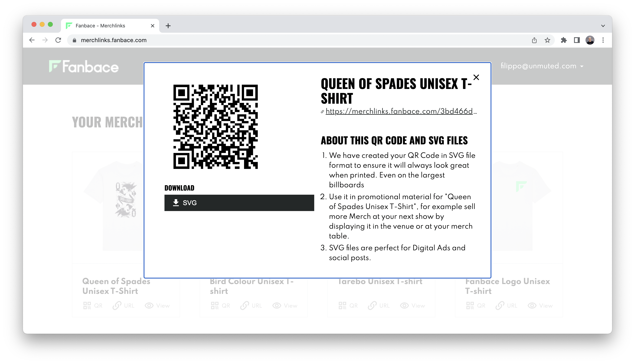635x364 pixels.
Task: Share this page via browser share icon
Action: pos(534,40)
